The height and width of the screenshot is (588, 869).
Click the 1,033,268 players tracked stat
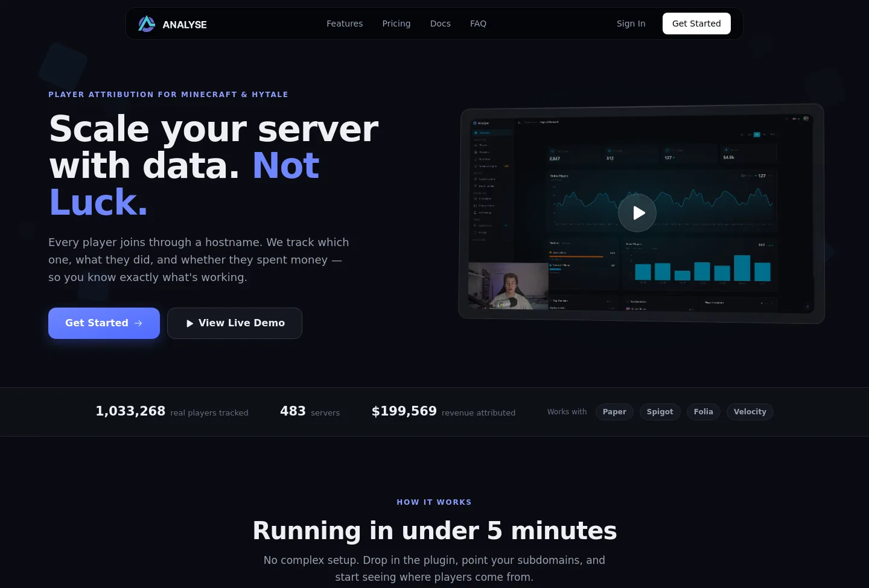[172, 411]
